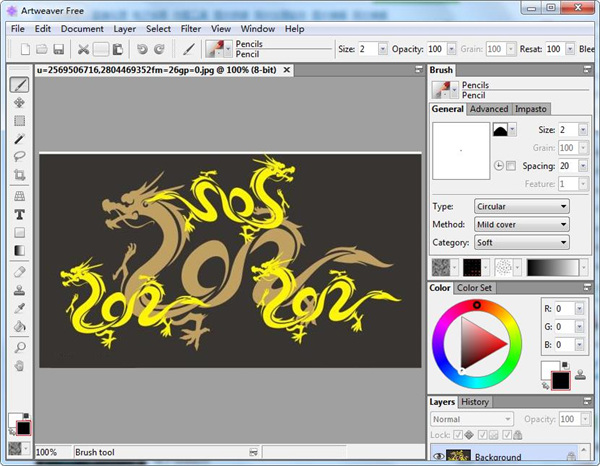
Task: Activate the Zoom magnifier tool
Action: point(19,347)
